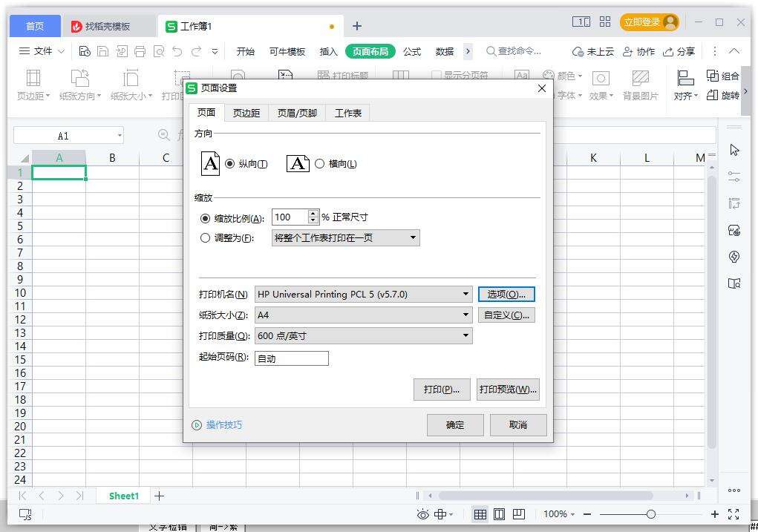
Task: Open the 纸张大小 A4 dropdown
Action: point(466,315)
